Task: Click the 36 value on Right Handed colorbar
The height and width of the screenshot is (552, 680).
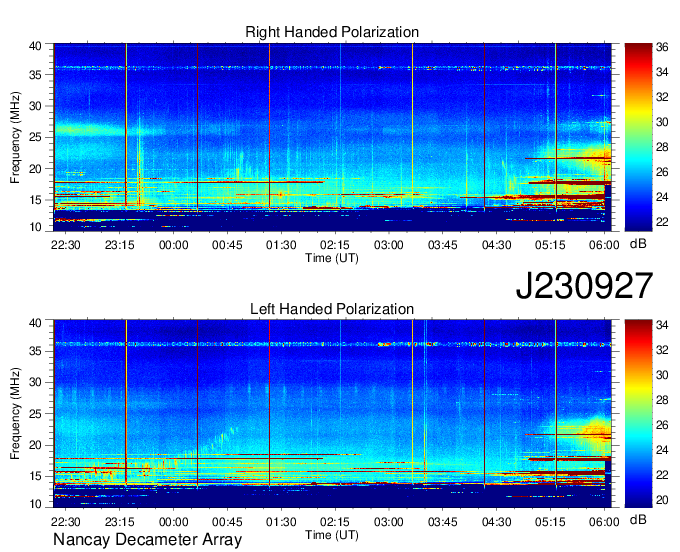Action: (x=662, y=47)
